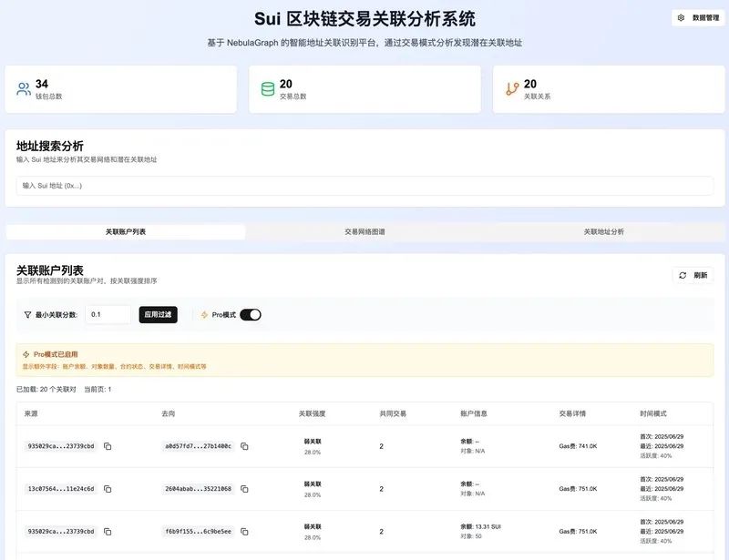729x560 pixels.
Task: Click 已加载: 20 个关联对 text
Action: click(46, 390)
